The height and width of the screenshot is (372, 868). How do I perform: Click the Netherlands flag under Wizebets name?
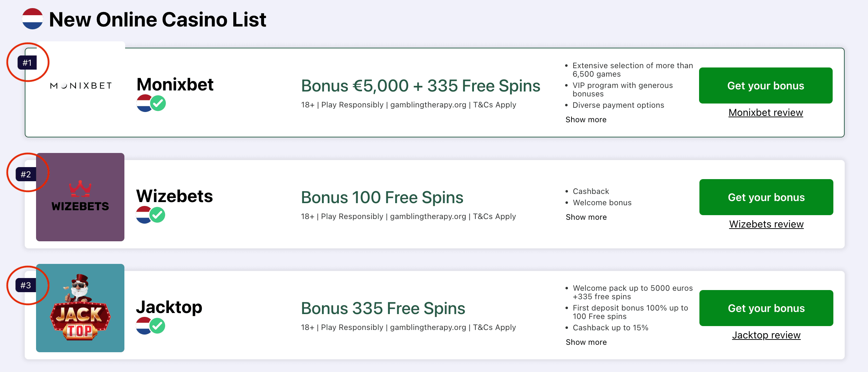(143, 215)
